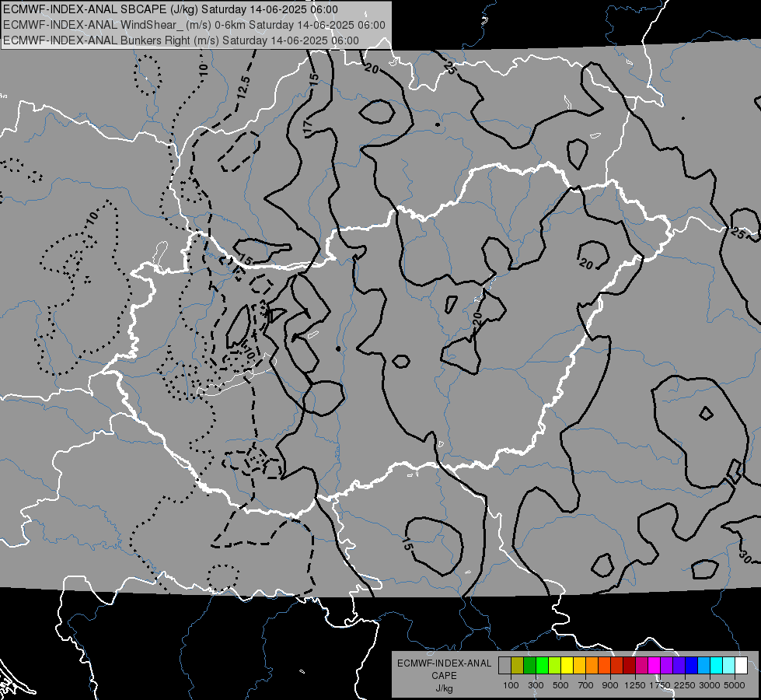Viewport: 761px width, 700px height.
Task: Click the 3000 legend value
Action: tap(710, 685)
